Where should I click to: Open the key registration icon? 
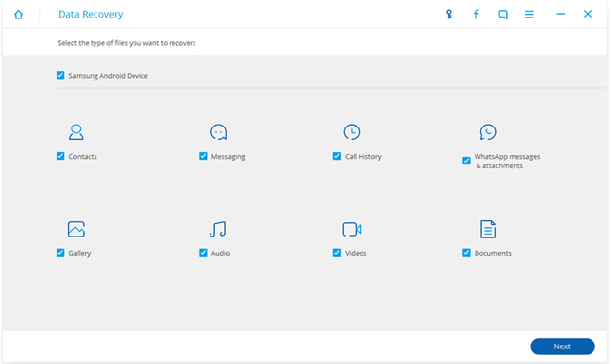coord(449,15)
